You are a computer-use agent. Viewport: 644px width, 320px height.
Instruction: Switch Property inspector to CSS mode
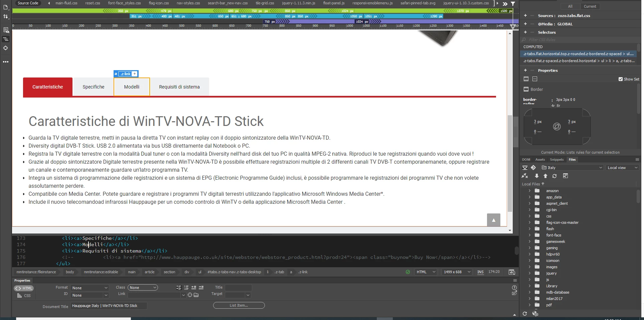(x=24, y=296)
